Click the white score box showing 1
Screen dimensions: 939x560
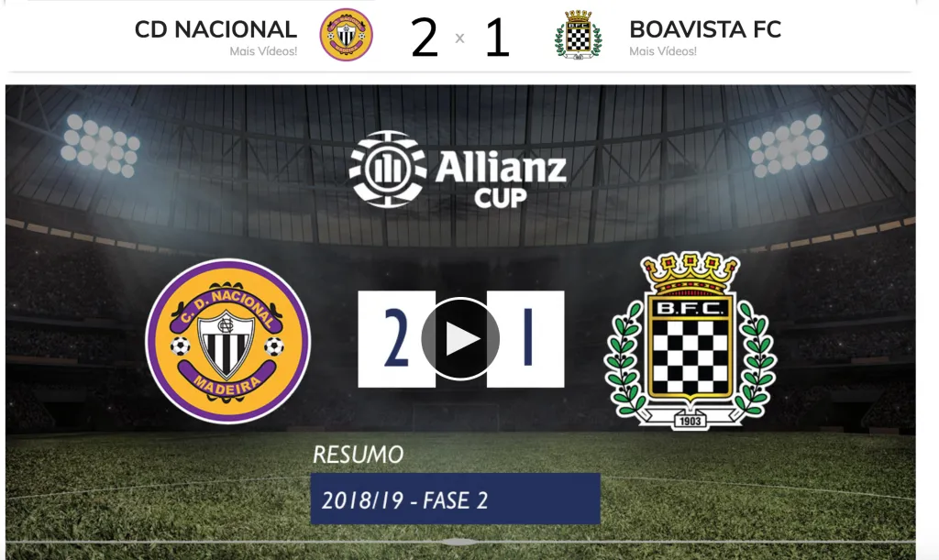coord(525,338)
